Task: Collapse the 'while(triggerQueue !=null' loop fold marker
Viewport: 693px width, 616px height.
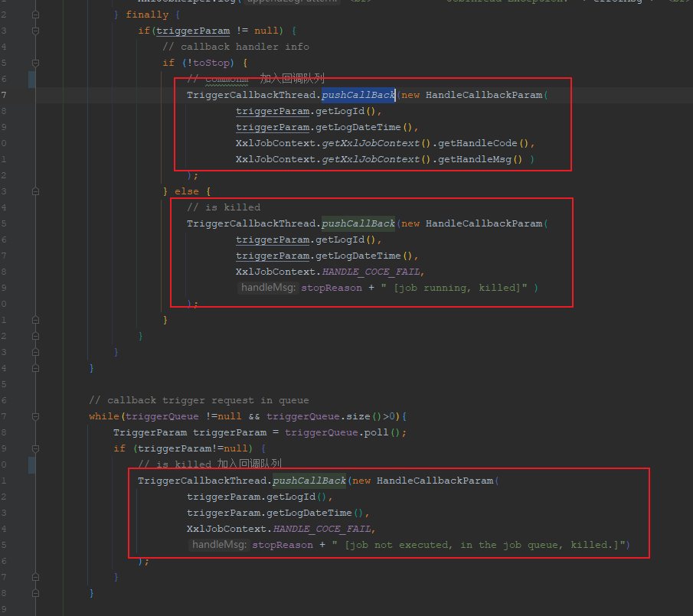Action: [x=36, y=416]
